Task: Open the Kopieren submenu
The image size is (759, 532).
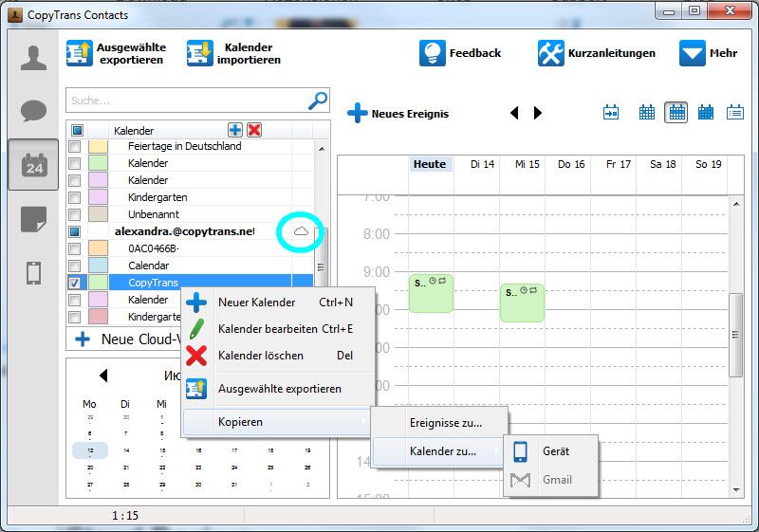Action: [x=277, y=422]
